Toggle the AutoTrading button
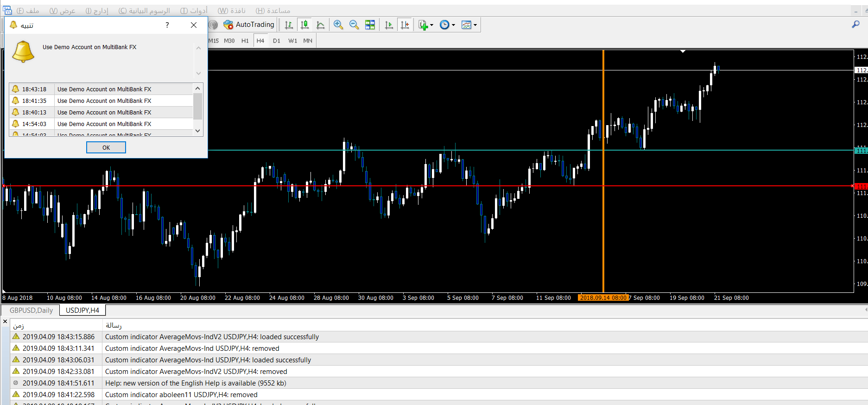This screenshot has width=868, height=405. click(249, 25)
